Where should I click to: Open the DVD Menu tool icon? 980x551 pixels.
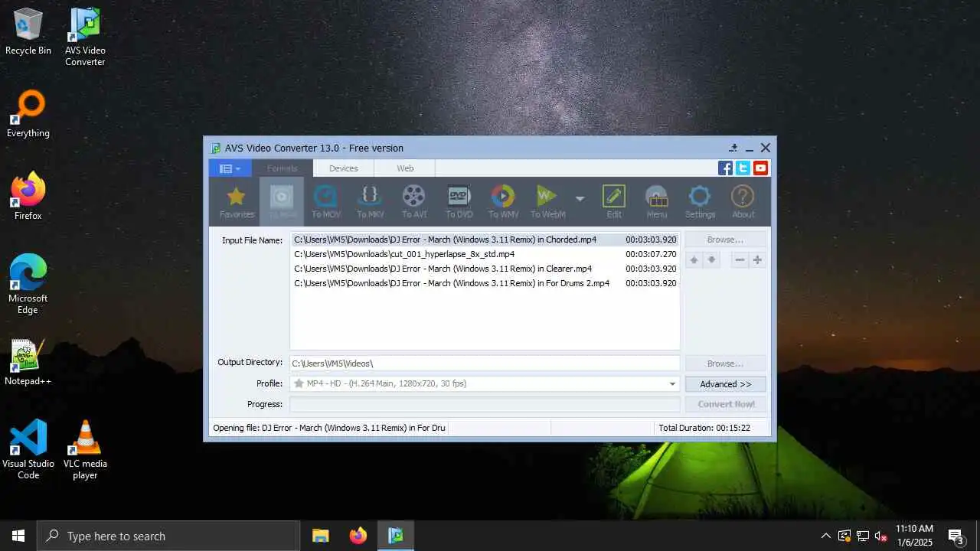click(657, 202)
